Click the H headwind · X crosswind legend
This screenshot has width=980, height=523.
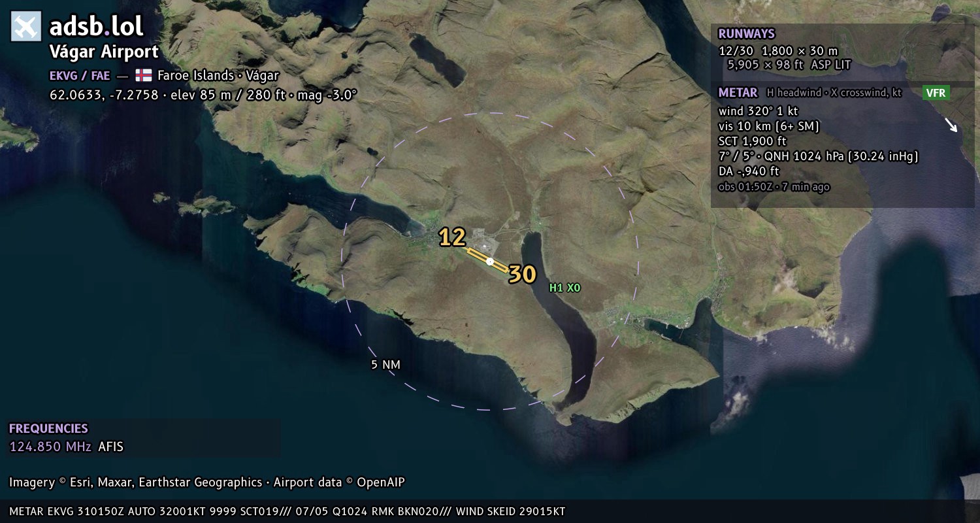point(834,93)
